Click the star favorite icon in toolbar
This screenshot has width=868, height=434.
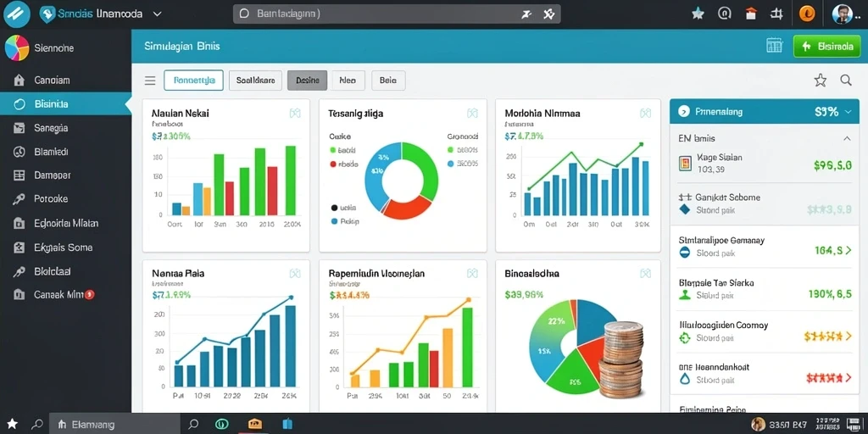820,81
